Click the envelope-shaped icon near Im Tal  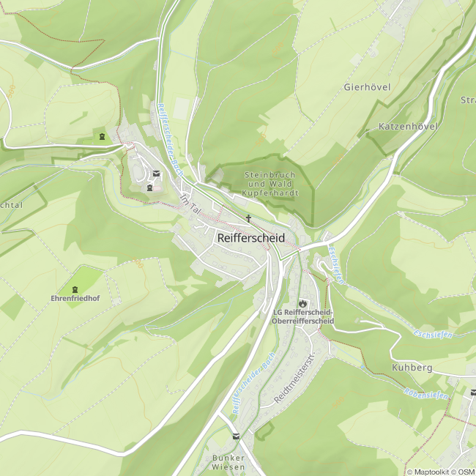click(156, 174)
